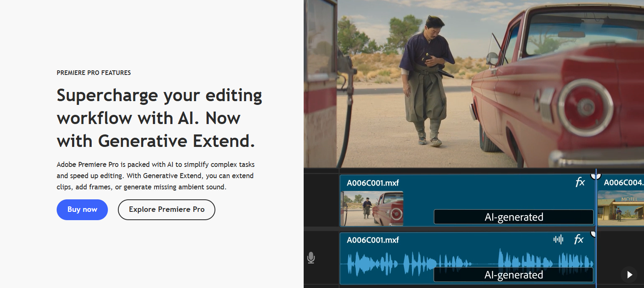The height and width of the screenshot is (288, 644).
Task: Click the microphone icon on audio track
Action: click(311, 258)
